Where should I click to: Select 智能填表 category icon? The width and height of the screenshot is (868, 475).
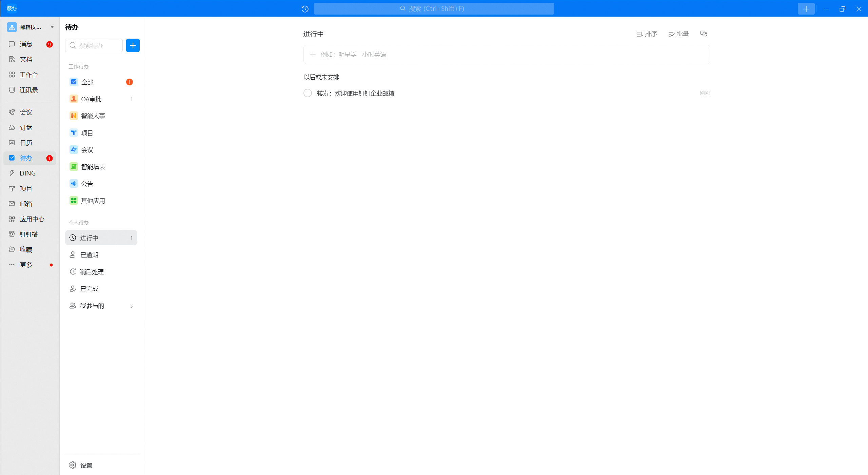[74, 167]
